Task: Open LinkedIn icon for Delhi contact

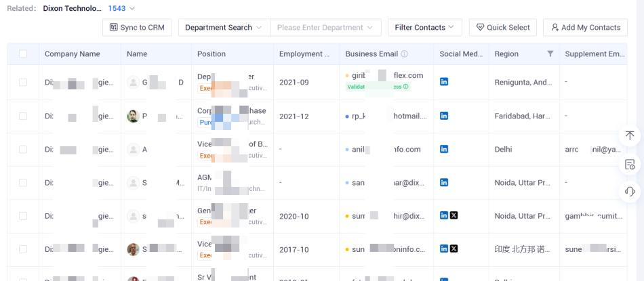Action: point(443,149)
